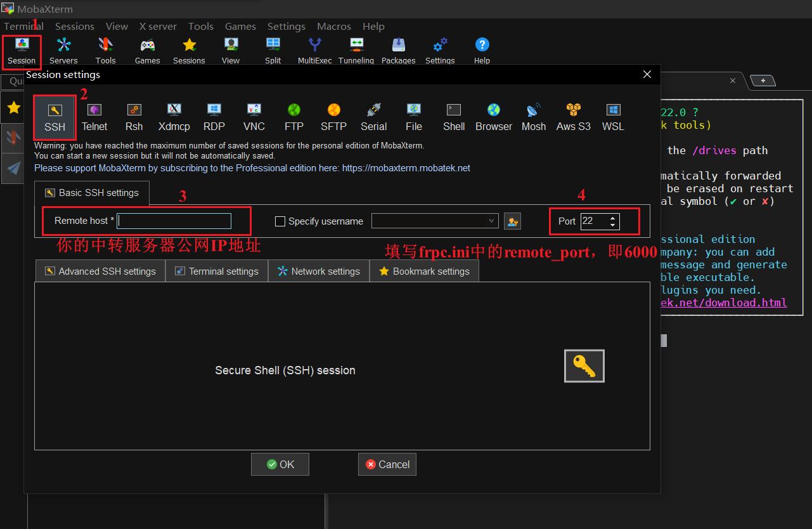Open a new terminal tab with plus

pos(763,81)
